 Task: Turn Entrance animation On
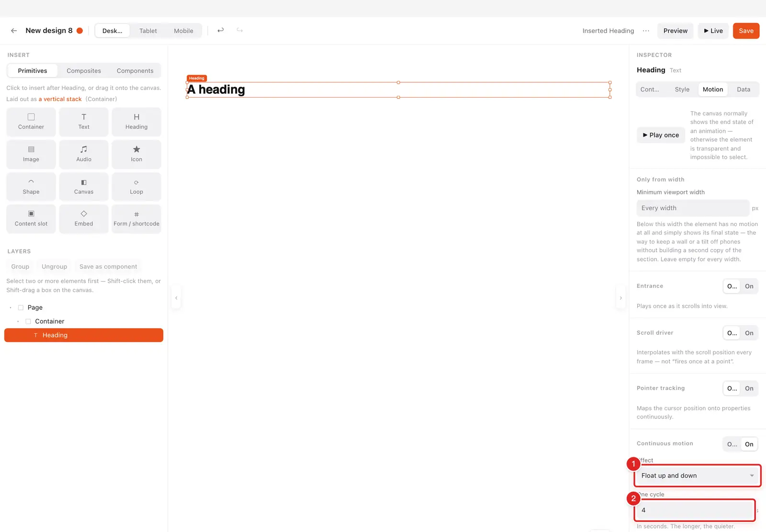point(749,286)
